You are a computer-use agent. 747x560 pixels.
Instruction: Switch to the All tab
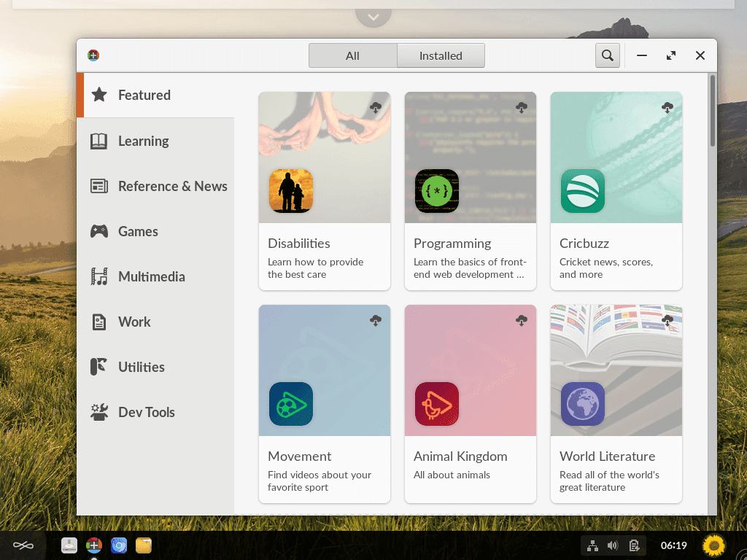pos(352,55)
